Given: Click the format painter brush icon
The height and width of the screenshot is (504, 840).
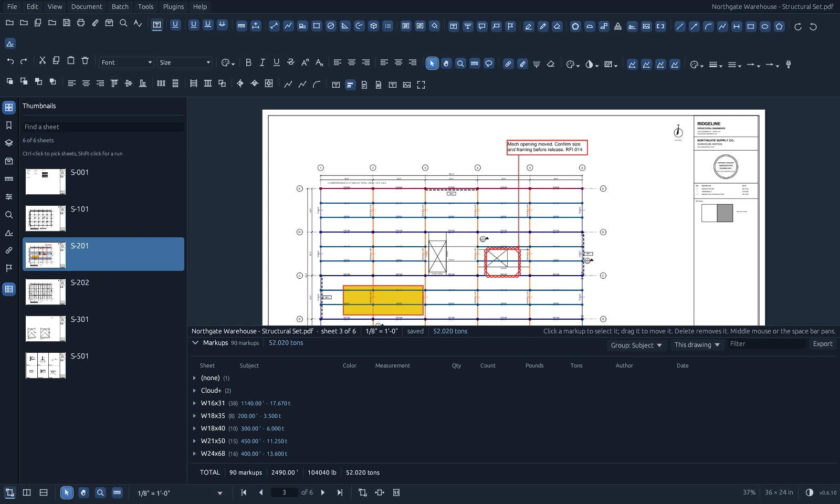Looking at the screenshot, I should (788, 64).
